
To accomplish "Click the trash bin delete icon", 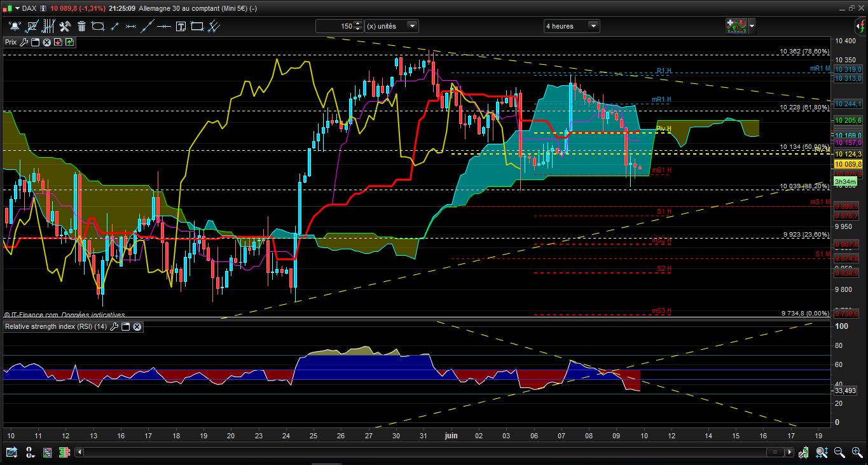I will click(81, 26).
